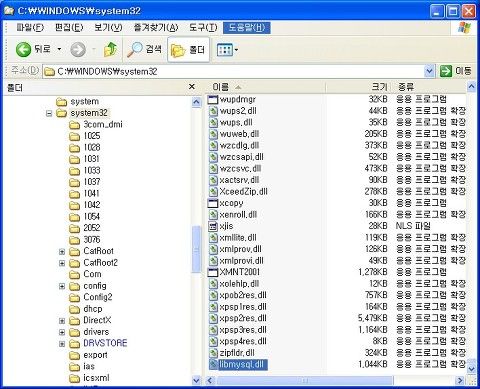
Task: Click the xolehlp.dll file icon
Action: pos(213,284)
